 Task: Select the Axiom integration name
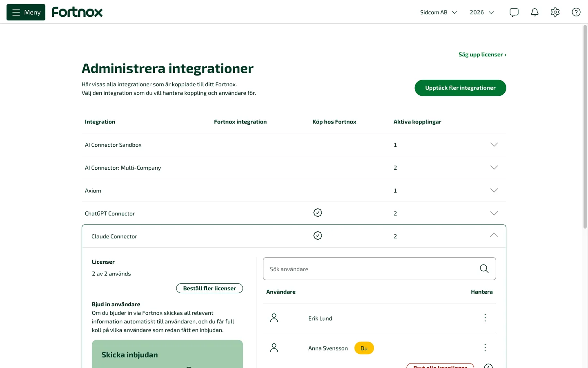[x=93, y=191]
